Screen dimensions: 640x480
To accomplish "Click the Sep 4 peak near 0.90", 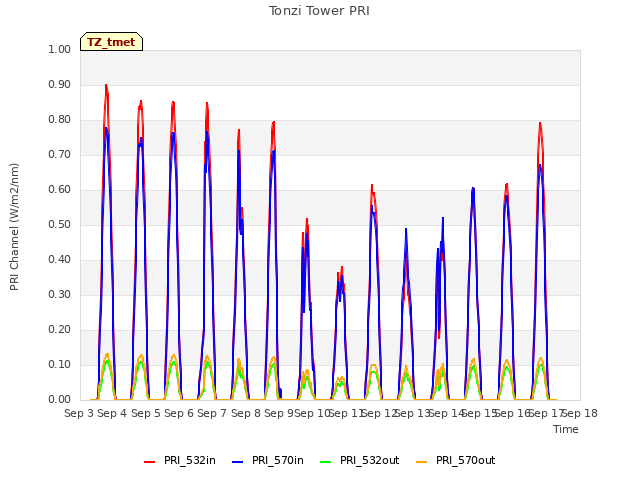I will [x=106, y=86].
